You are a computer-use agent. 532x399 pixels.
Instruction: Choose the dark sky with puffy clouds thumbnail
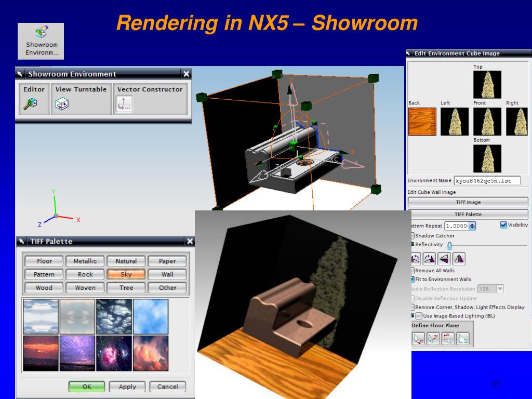[x=114, y=316]
